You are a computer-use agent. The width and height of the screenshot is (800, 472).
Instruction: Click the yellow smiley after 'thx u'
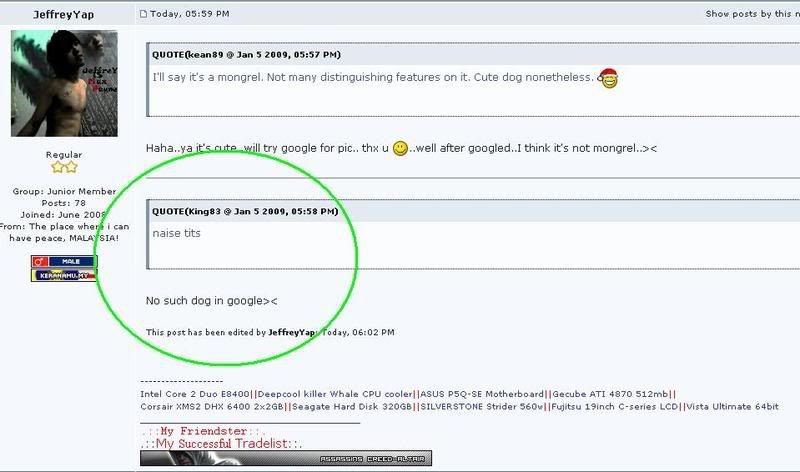pos(401,148)
